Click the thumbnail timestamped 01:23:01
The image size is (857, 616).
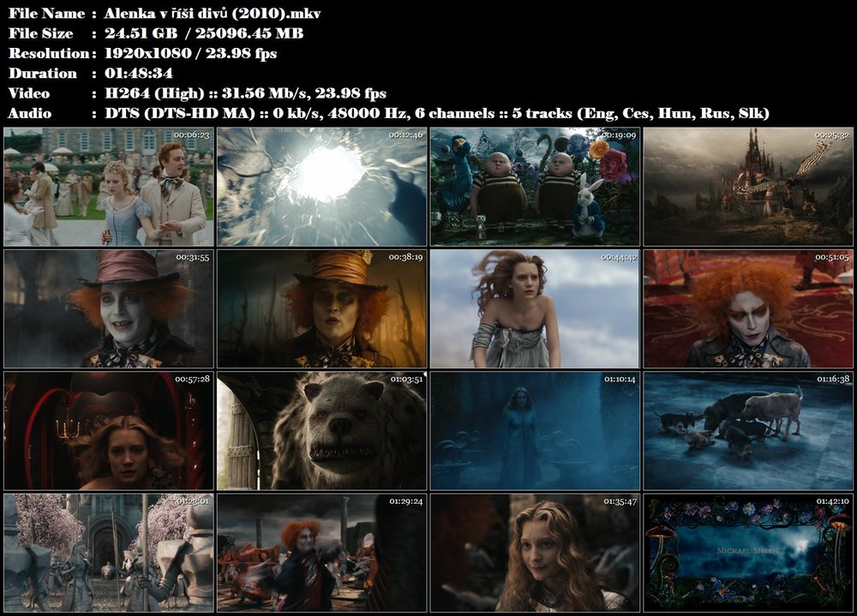pyautogui.click(x=109, y=553)
